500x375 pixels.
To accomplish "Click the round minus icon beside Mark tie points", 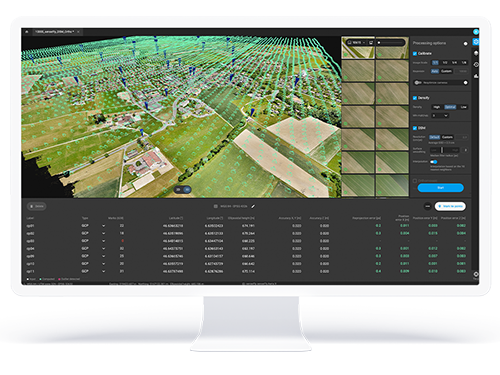I will pos(428,206).
